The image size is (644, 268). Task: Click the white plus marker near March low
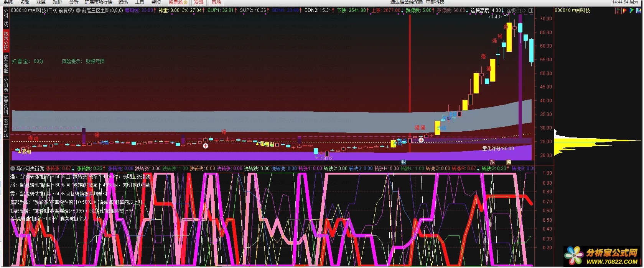(206, 146)
